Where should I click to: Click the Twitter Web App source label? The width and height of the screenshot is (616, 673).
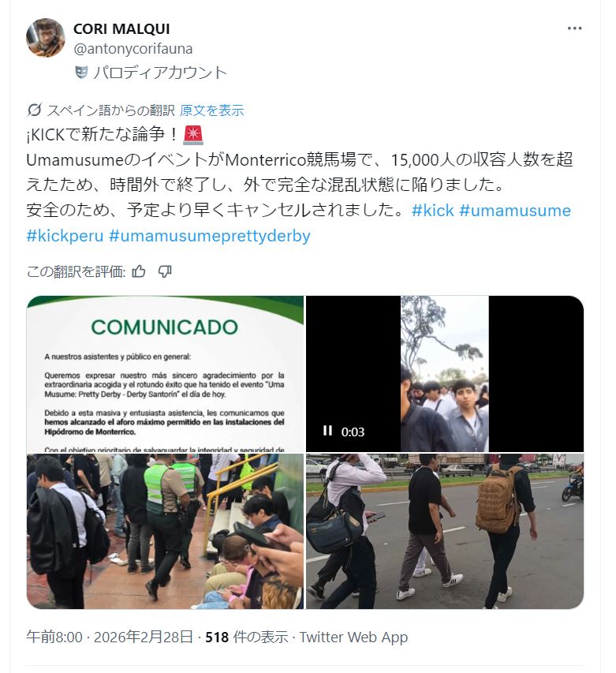point(353,637)
